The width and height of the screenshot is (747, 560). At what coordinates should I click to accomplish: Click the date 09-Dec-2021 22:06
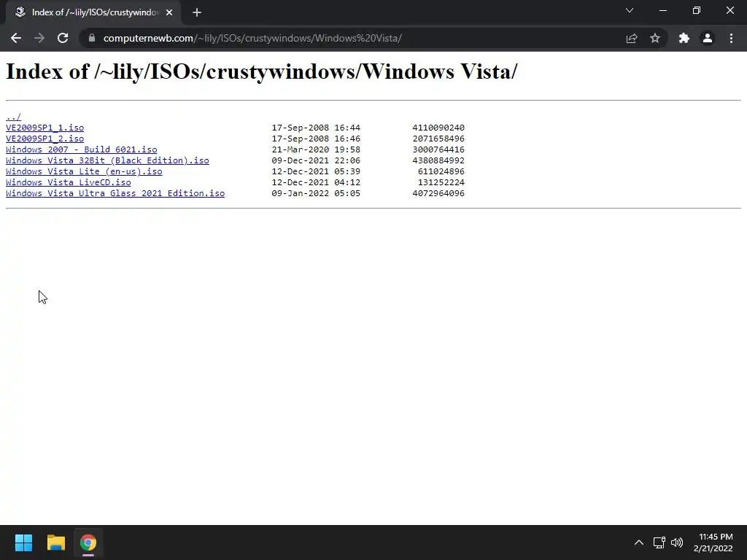click(316, 160)
